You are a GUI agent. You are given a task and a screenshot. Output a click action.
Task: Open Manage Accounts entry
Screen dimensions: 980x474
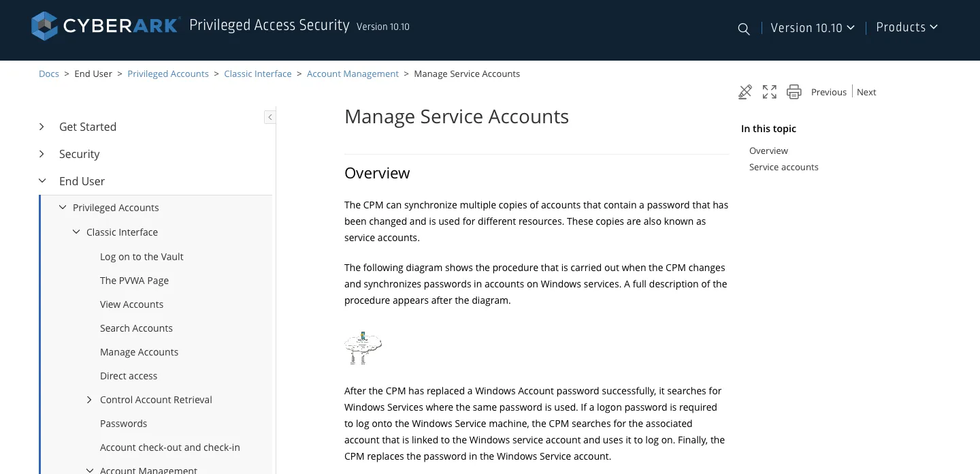pyautogui.click(x=139, y=352)
